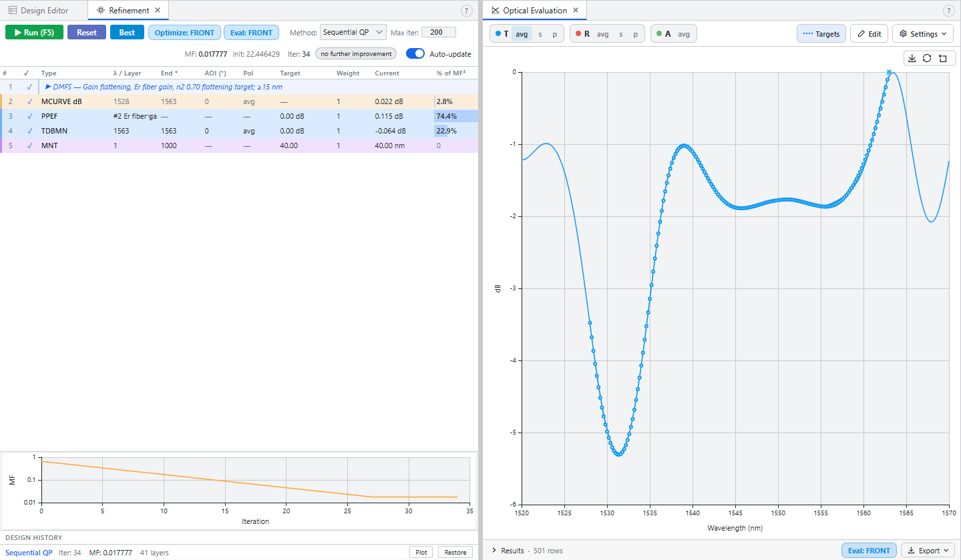This screenshot has height=560, width=961.
Task: Click the no further improvement status badge
Action: tap(356, 54)
